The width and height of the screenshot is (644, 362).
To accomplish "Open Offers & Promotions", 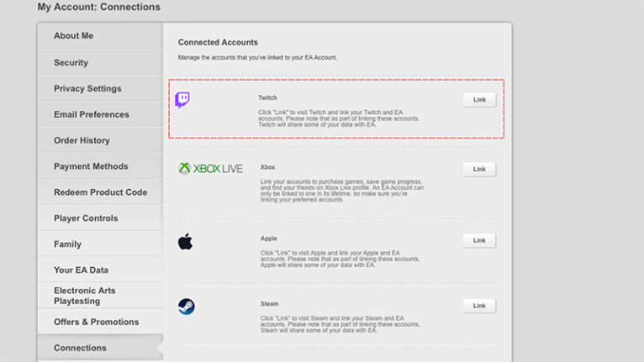I will 100,322.
